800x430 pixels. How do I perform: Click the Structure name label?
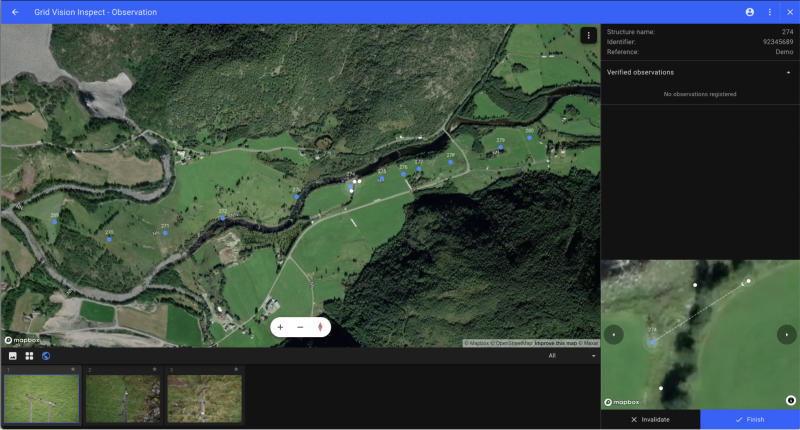tap(631, 32)
